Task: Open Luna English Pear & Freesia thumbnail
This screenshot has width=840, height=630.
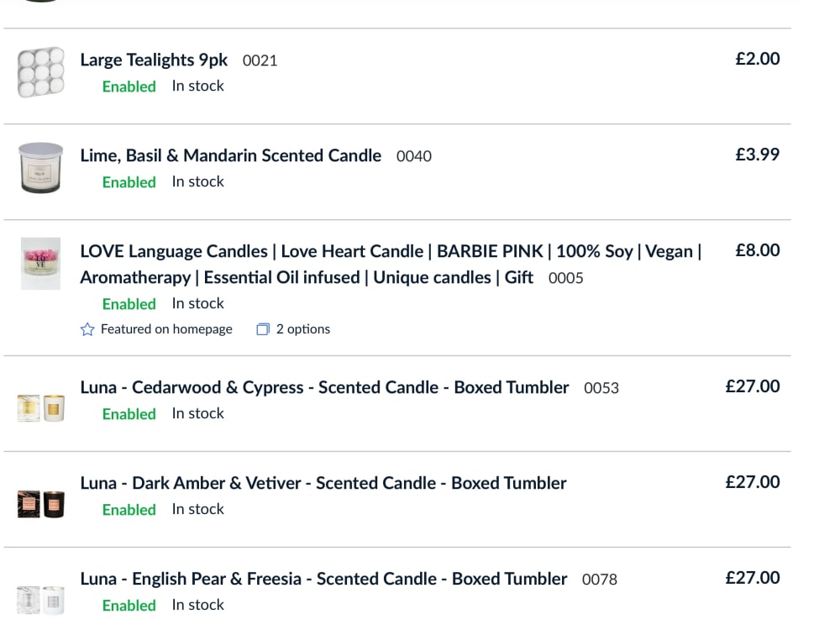Action: click(40, 600)
